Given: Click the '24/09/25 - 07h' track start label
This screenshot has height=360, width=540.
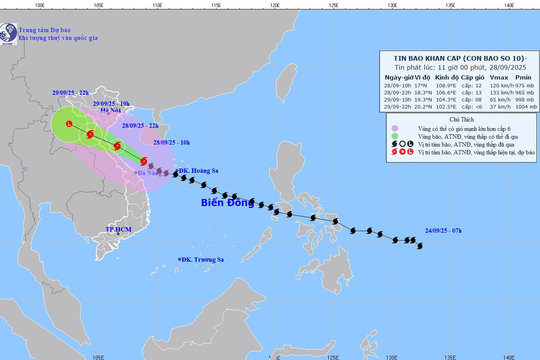Looking at the screenshot, I should pos(443,230).
